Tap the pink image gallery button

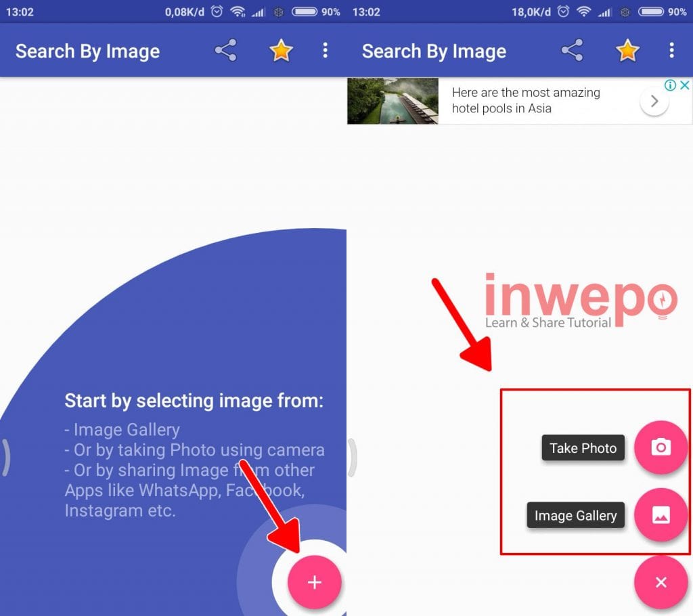[661, 514]
